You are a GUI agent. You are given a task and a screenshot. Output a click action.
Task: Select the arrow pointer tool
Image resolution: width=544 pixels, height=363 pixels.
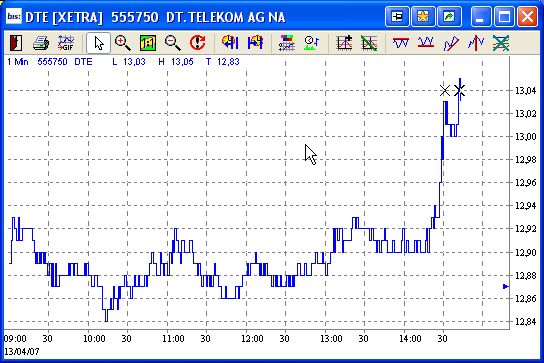pyautogui.click(x=99, y=43)
